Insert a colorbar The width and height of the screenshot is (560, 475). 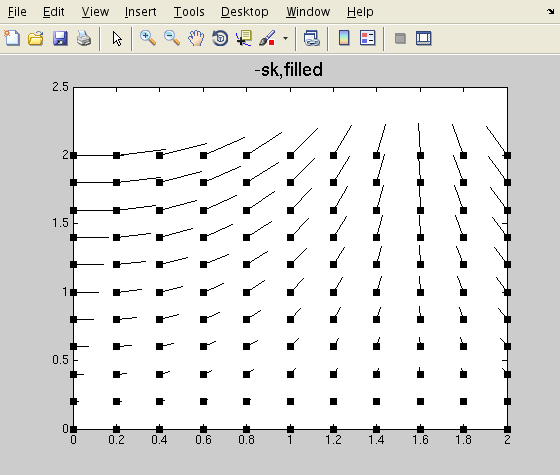coord(344,38)
